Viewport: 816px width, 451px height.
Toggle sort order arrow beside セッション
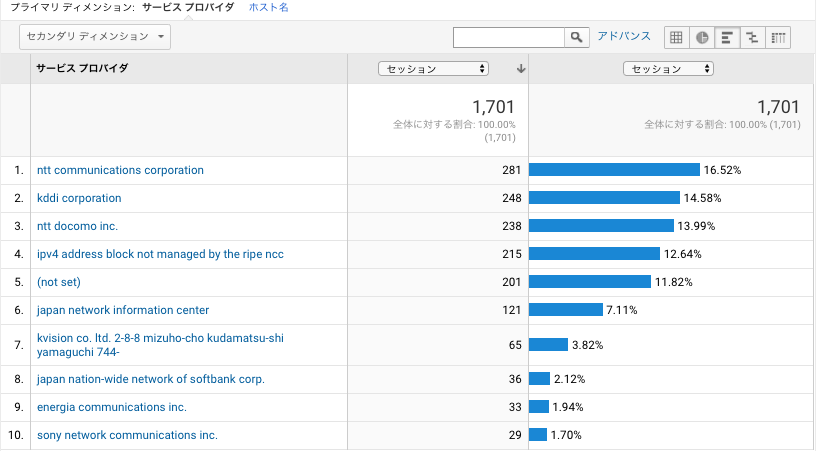[x=520, y=69]
